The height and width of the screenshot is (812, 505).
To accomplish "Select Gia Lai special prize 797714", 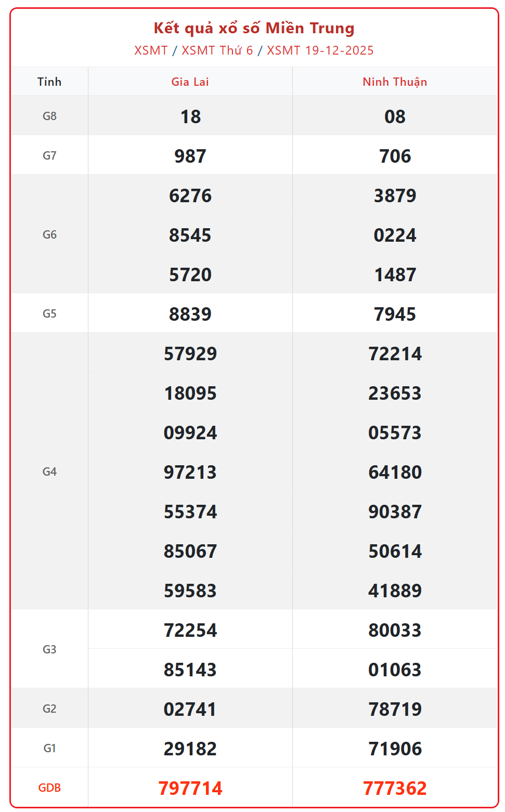I will (x=190, y=788).
